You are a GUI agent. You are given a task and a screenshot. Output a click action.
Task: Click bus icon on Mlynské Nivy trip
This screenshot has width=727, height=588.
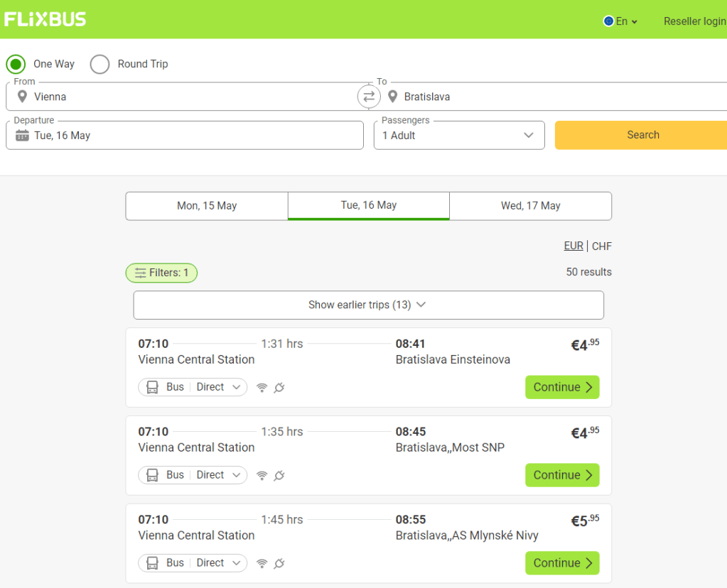[x=152, y=563]
